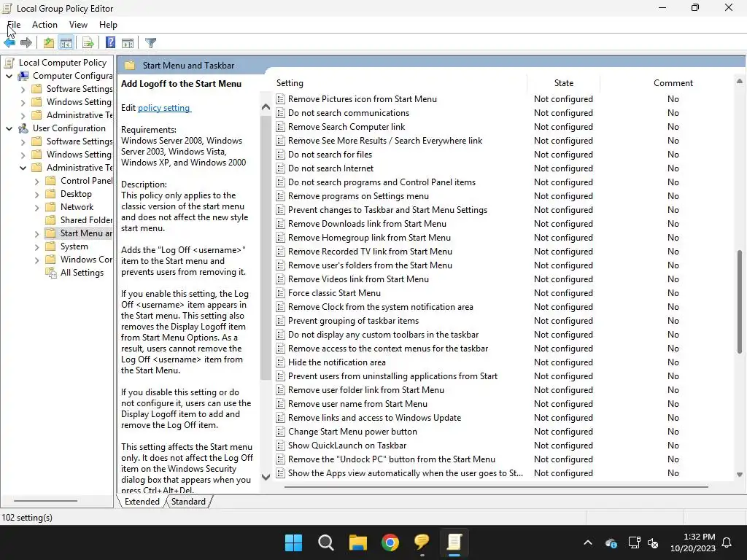747x560 pixels.
Task: Switch to the Standard tab
Action: coord(188,502)
